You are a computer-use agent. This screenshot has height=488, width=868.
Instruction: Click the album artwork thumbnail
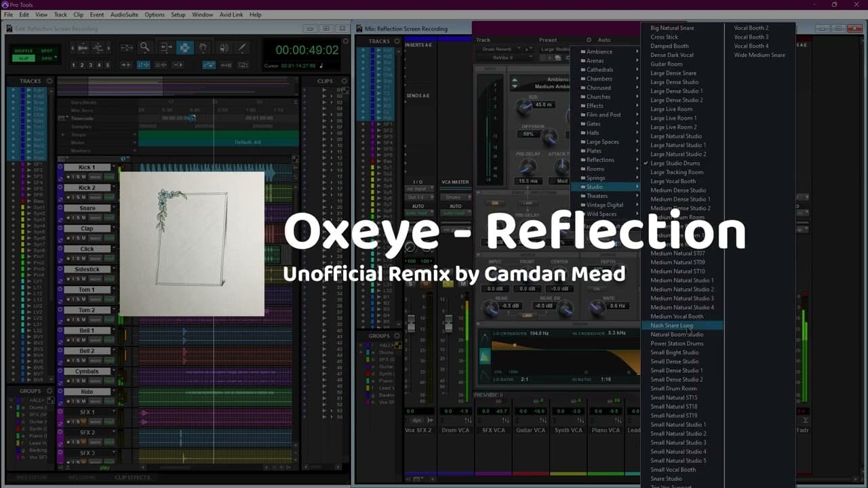[192, 244]
